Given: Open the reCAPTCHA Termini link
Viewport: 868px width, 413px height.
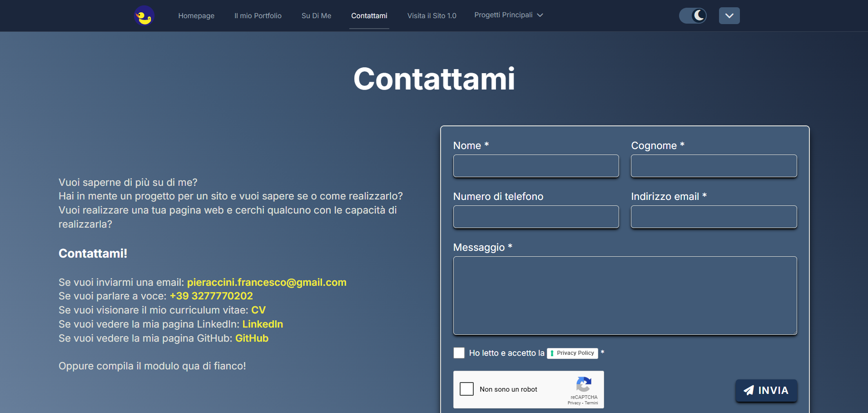Looking at the screenshot, I should coord(591,403).
